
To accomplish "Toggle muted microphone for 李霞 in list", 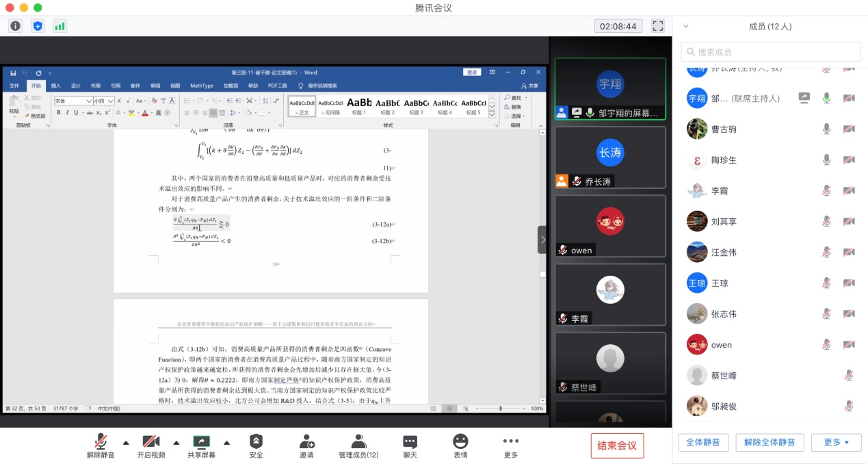I will tap(826, 190).
